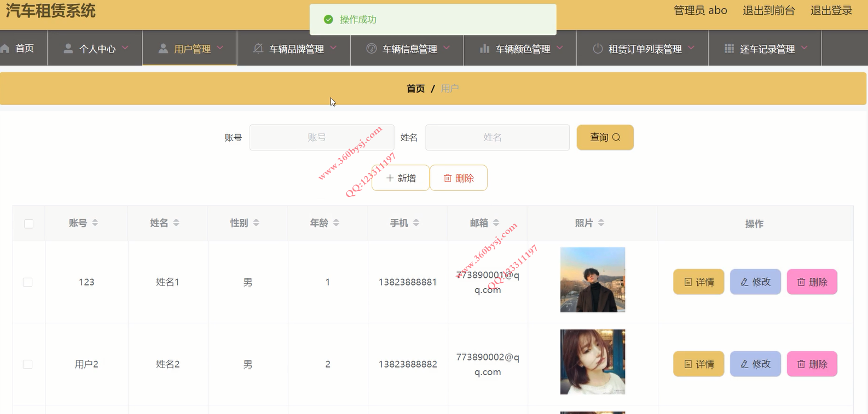
Task: Expand the 车辆品牌管理 dropdown arrow
Action: (333, 48)
